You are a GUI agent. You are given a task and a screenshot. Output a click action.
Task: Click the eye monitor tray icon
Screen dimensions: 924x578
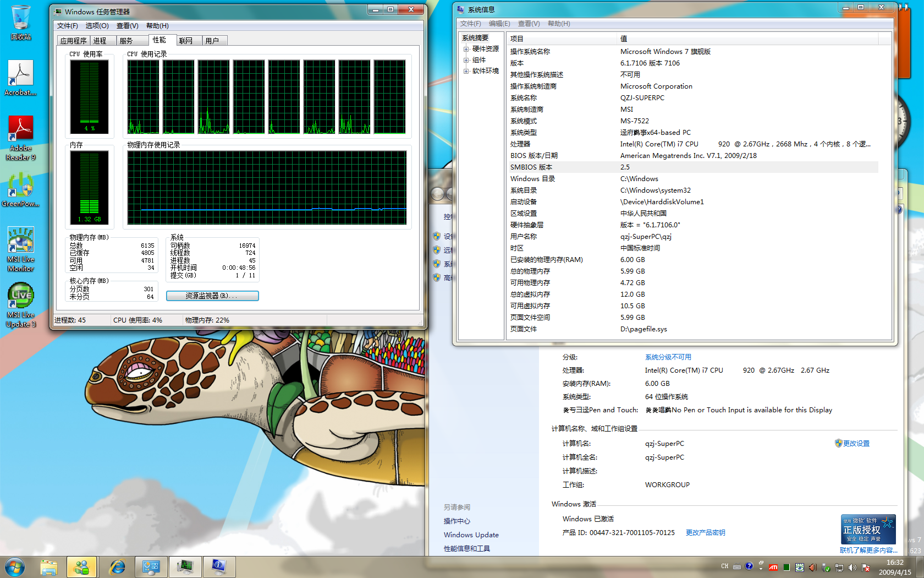[800, 568]
